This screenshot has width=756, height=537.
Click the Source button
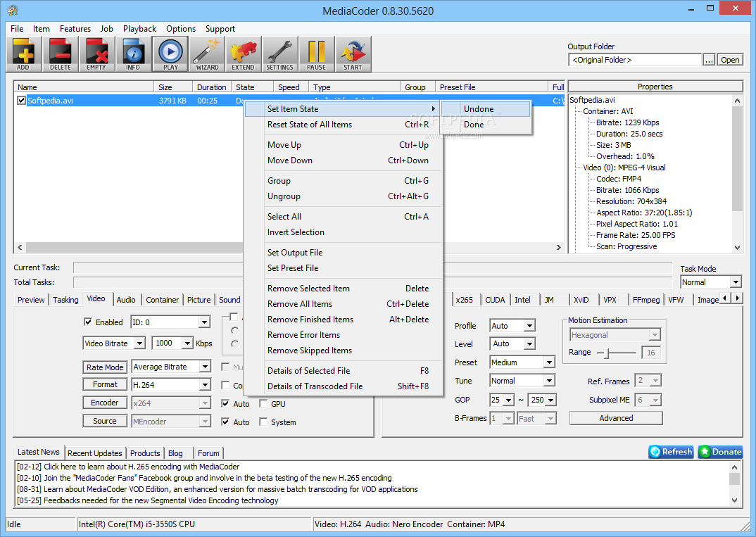[105, 421]
